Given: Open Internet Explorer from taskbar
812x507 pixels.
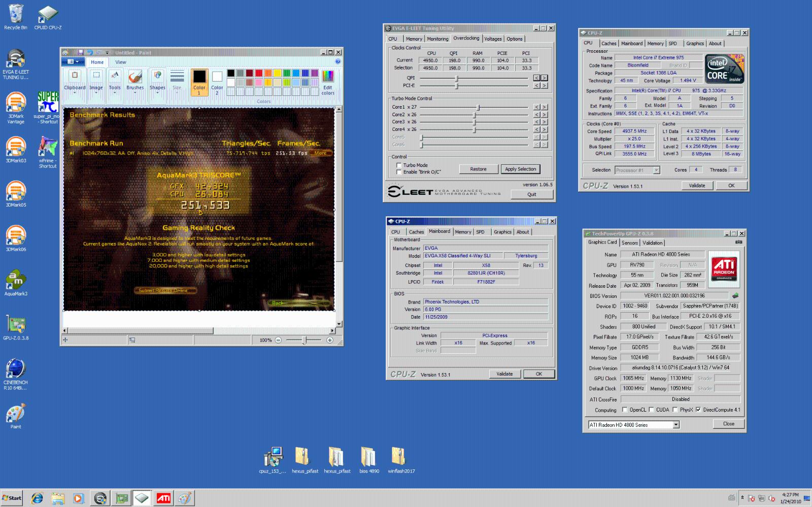Looking at the screenshot, I should (x=37, y=498).
